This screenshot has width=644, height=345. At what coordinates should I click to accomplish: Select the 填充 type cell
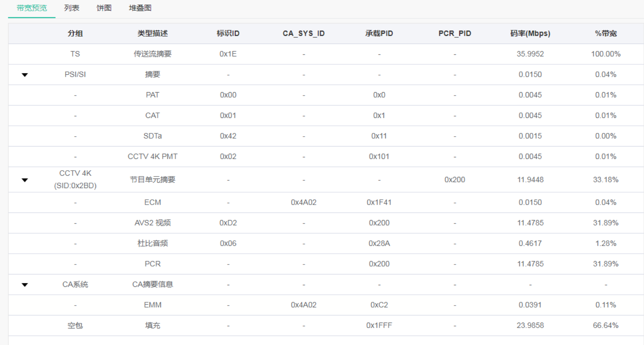(x=153, y=325)
